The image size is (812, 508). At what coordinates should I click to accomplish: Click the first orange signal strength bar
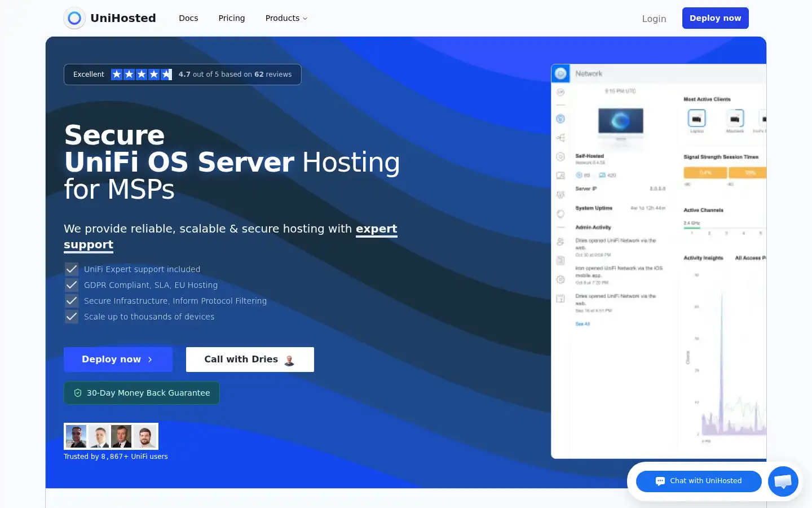[x=705, y=173]
